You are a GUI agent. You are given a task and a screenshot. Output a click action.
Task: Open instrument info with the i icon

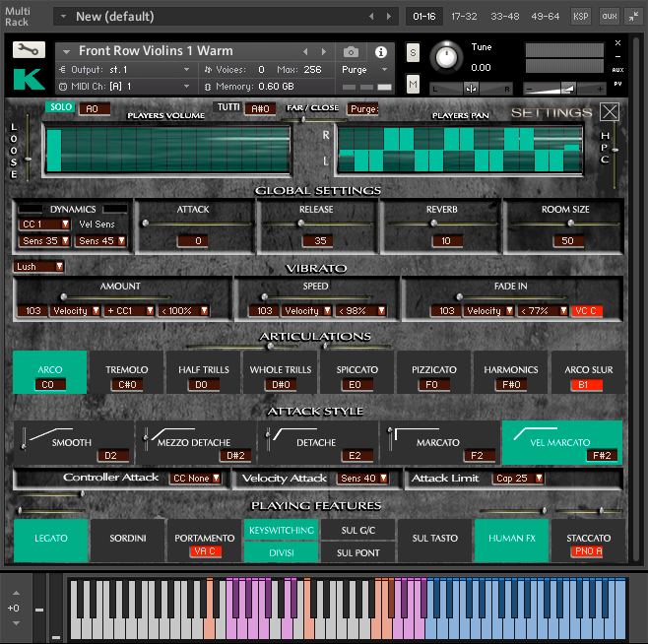pyautogui.click(x=380, y=51)
